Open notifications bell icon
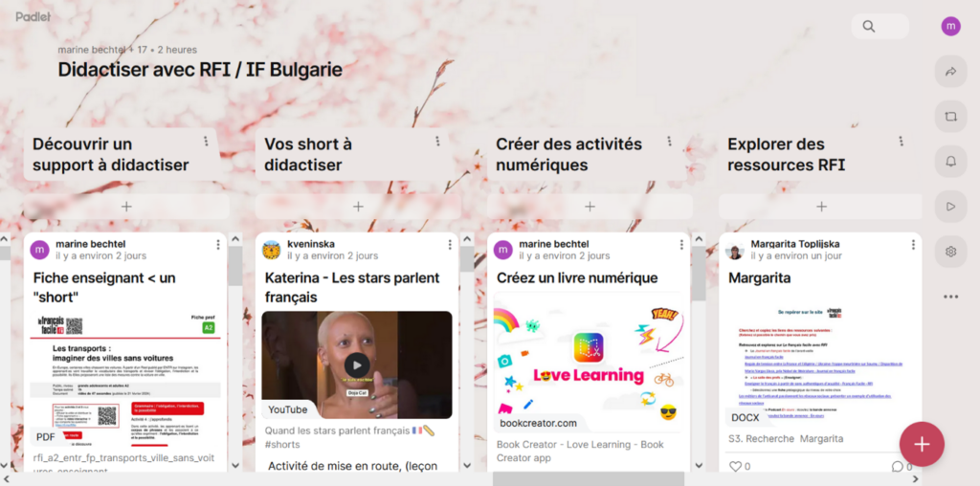Image resolution: width=980 pixels, height=486 pixels. point(950,162)
